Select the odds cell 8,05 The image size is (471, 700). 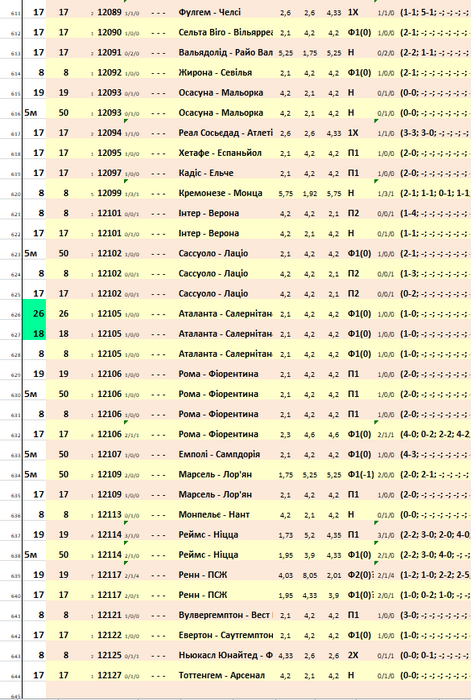pos(309,575)
